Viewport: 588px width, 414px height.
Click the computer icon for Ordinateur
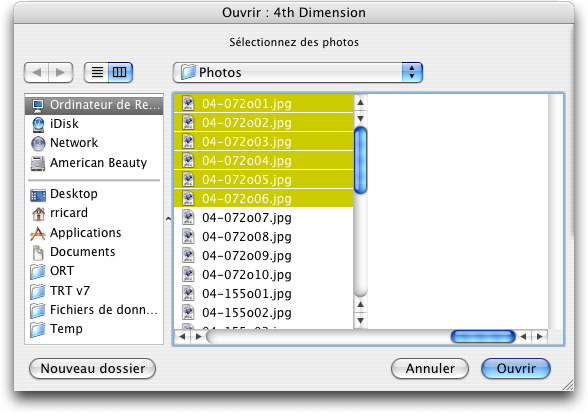click(x=38, y=105)
